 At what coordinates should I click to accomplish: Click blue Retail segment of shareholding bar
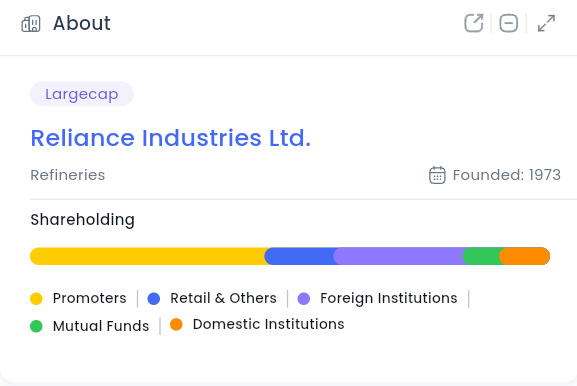(299, 256)
